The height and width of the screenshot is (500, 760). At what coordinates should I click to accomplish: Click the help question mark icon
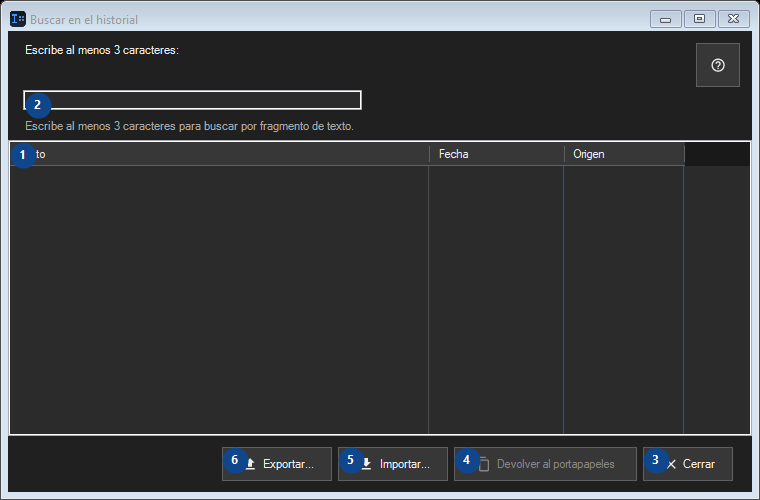pos(717,65)
